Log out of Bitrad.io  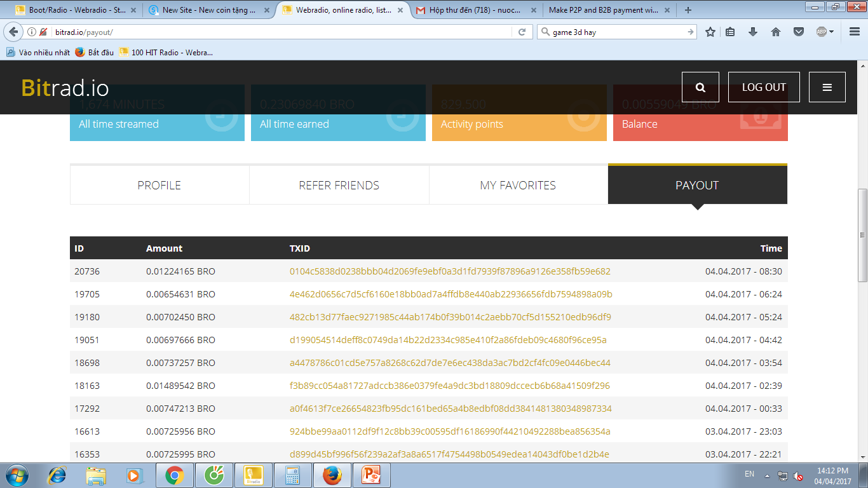(764, 87)
